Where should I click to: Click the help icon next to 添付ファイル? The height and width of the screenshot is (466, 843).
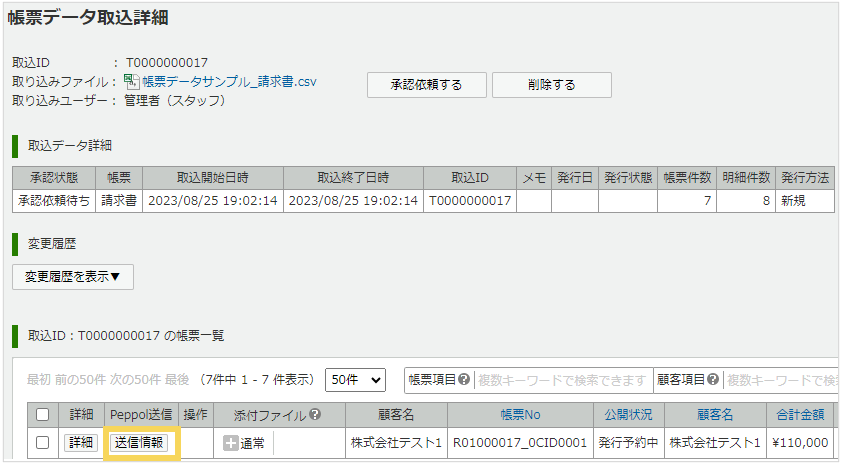click(315, 414)
